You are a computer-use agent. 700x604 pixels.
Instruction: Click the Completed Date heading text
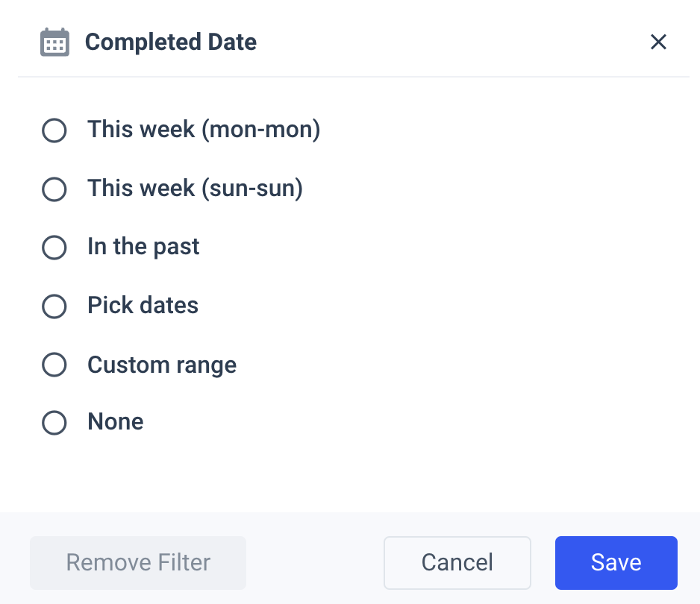tap(171, 43)
